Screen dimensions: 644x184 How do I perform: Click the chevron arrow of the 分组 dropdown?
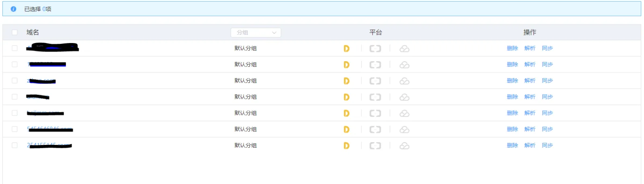click(274, 33)
